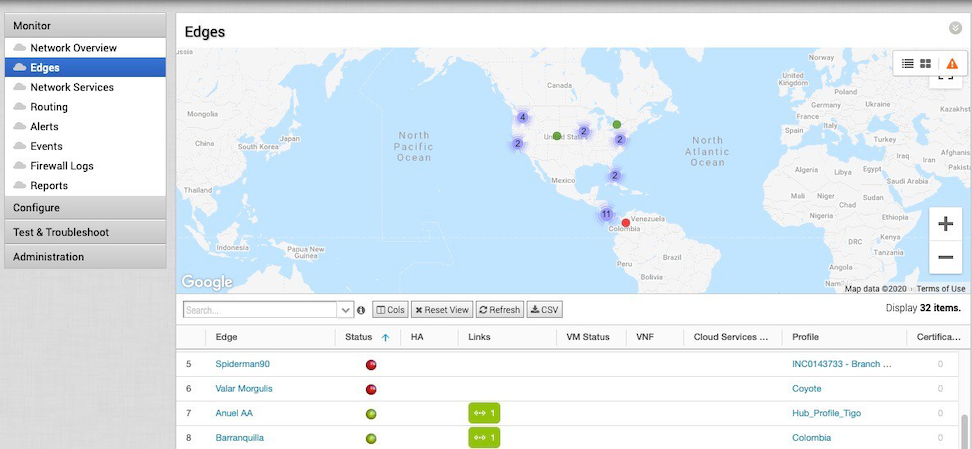Expand the Test & Troubleshoot section

(85, 232)
